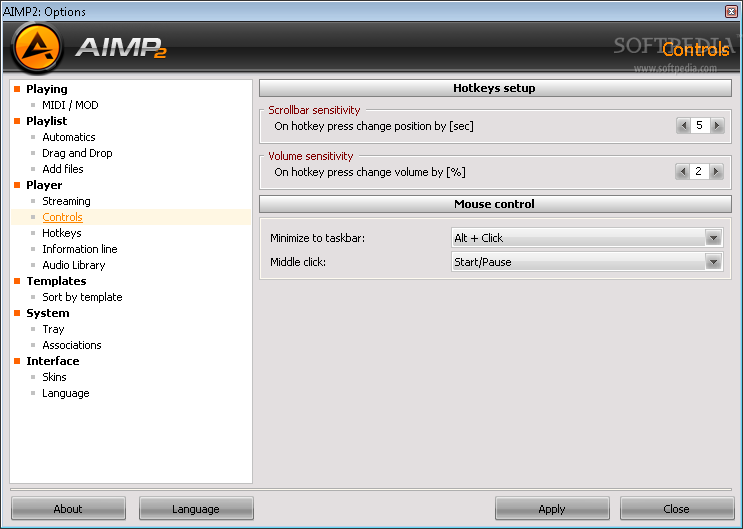Click the orange Controls heading text
This screenshot has height=529, width=743.
696,50
